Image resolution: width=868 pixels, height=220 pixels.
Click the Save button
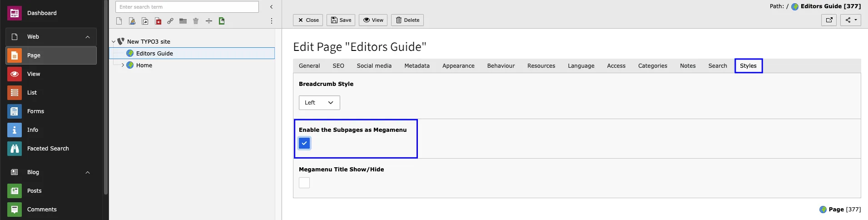[x=341, y=20]
